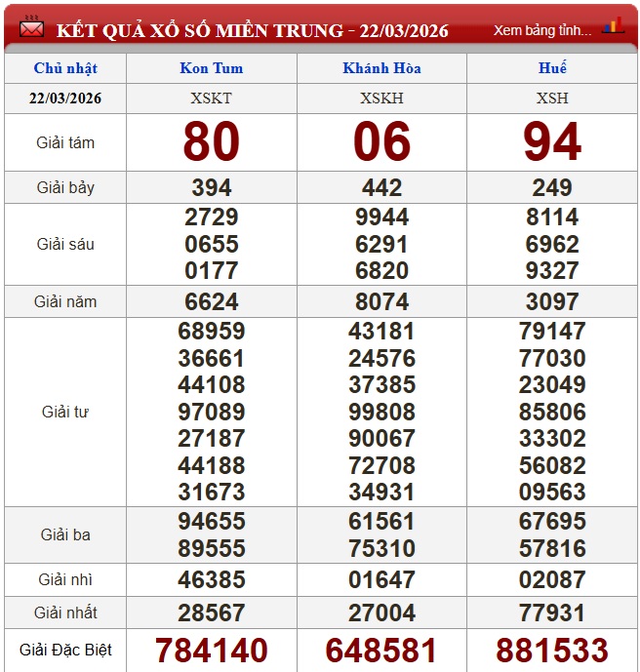Viewport: 640px width, 672px height.
Task: Open the Kon Tum province link
Action: [212, 68]
